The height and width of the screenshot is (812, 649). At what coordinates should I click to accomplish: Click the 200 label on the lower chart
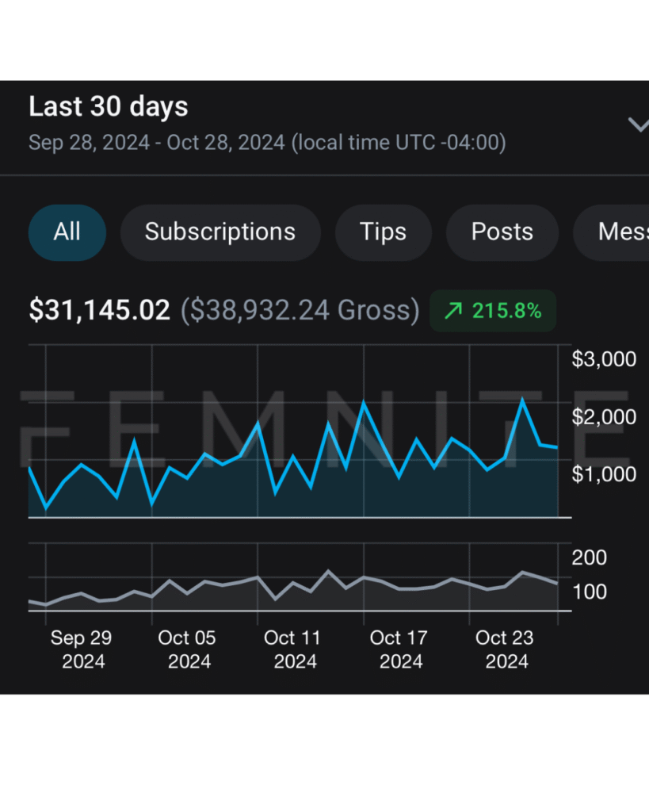pos(589,557)
